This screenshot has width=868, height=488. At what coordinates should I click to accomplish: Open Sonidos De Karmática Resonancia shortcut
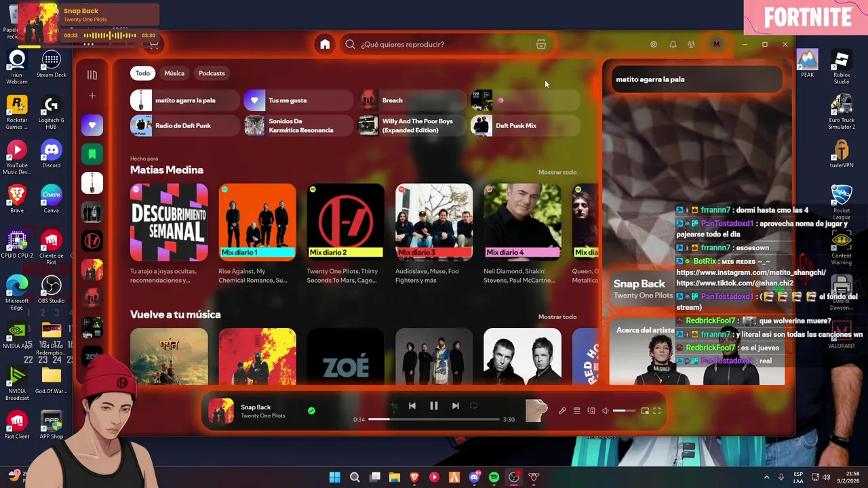tap(298, 125)
